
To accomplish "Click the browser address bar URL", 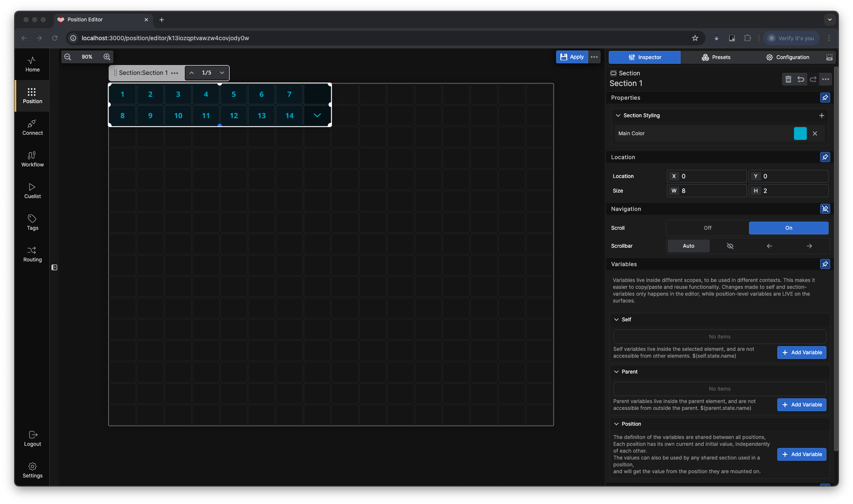I will 165,38.
